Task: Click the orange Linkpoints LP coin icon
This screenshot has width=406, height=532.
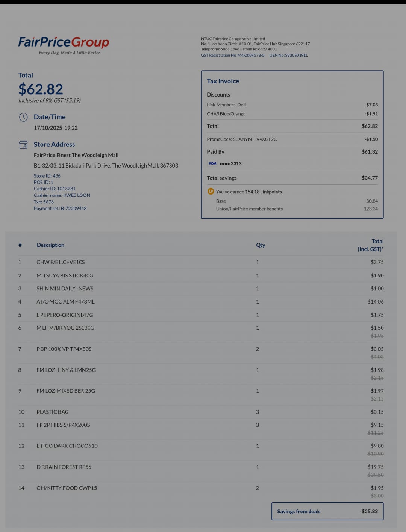Action: [211, 192]
